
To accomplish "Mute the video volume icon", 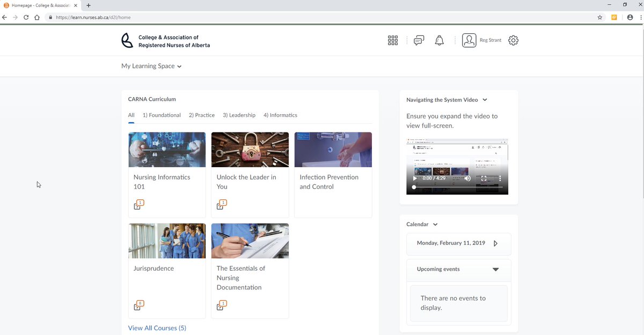I will point(467,178).
